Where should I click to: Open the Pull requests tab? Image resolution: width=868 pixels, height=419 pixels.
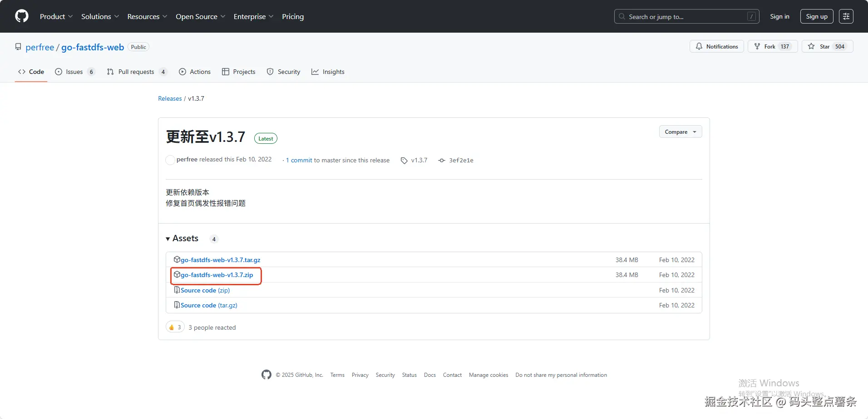click(x=137, y=72)
